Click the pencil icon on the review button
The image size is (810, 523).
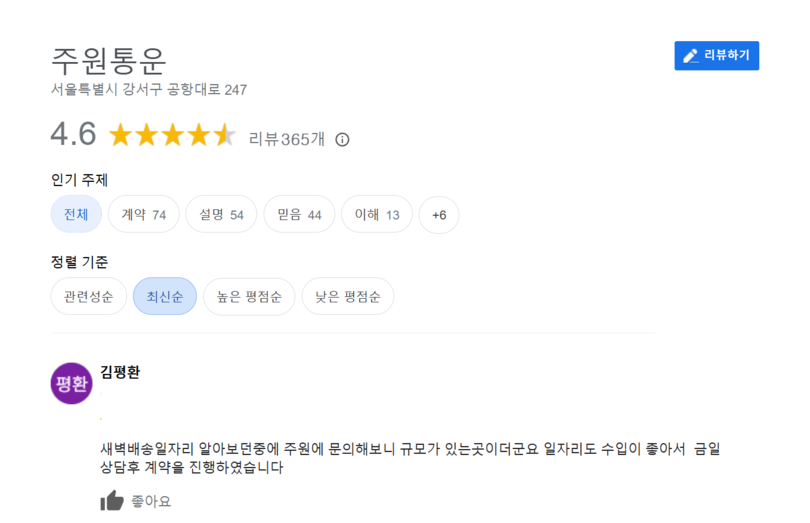coord(691,56)
